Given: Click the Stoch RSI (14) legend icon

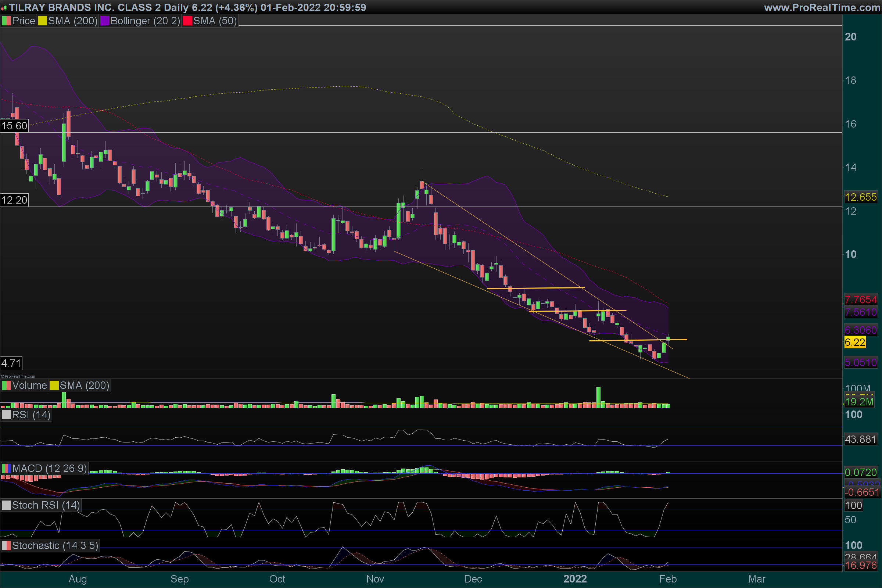Looking at the screenshot, I should (6, 505).
